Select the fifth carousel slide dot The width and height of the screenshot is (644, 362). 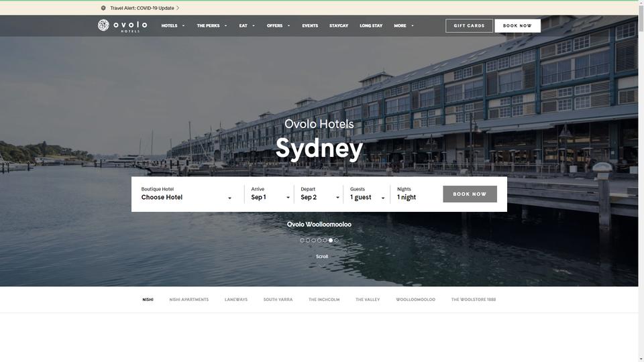pos(325,241)
